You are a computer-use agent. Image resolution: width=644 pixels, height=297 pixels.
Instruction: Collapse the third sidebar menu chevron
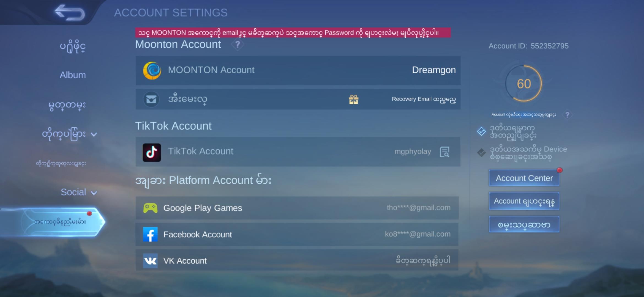pos(94,134)
